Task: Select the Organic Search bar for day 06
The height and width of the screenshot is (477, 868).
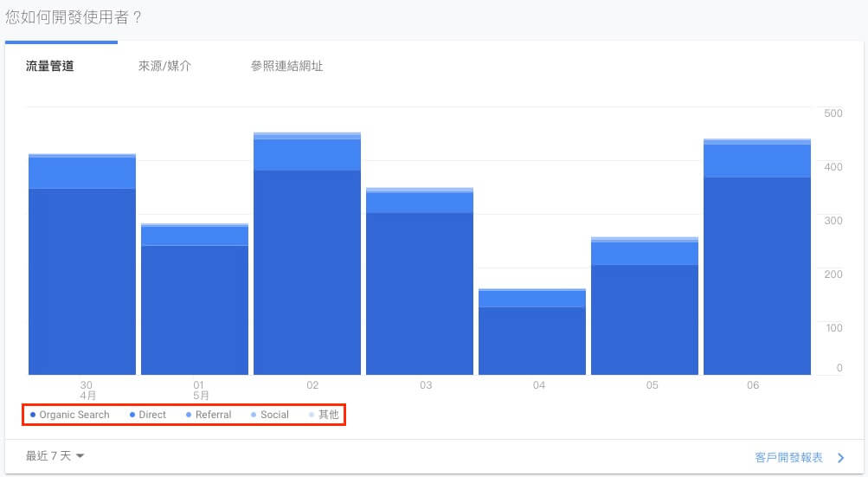Action: tap(757, 276)
